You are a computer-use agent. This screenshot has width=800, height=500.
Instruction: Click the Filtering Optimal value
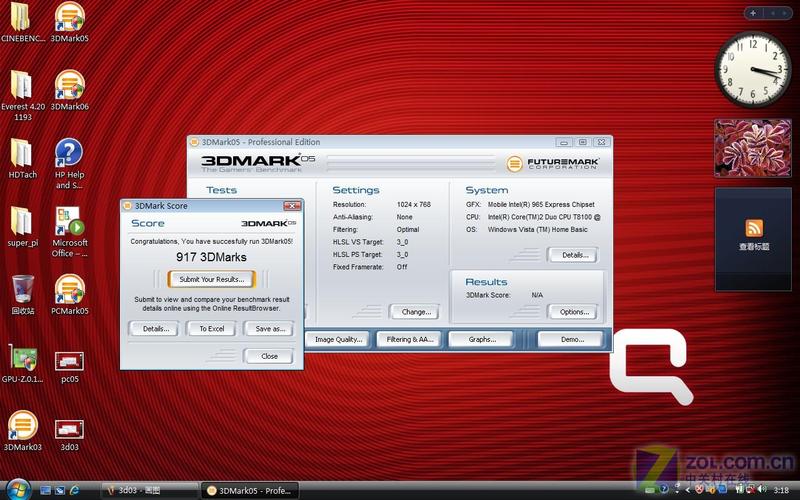(408, 230)
